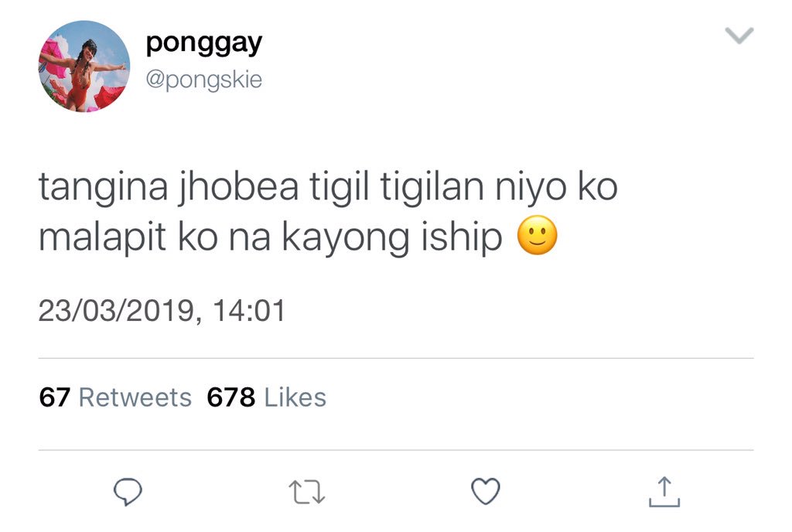
Task: Open the ponggay display name profile
Action: (x=204, y=44)
